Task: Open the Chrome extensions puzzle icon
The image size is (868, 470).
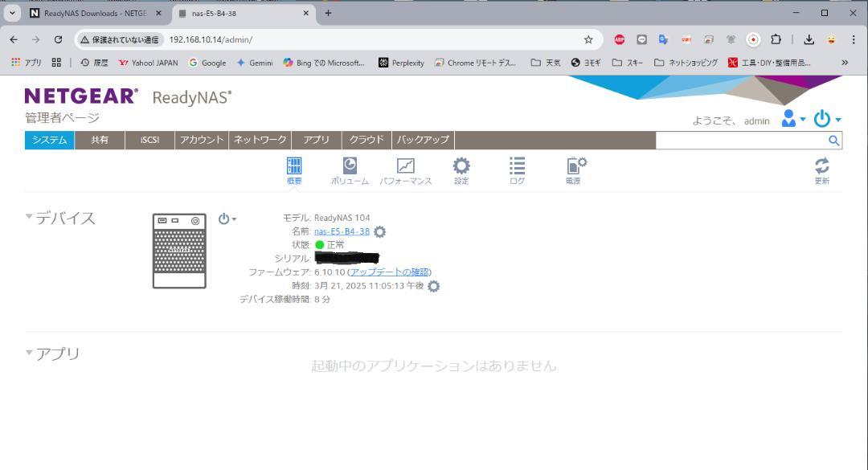Action: point(776,39)
